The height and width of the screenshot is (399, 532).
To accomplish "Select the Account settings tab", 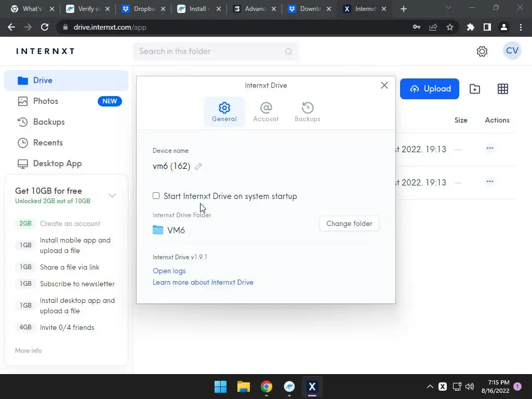I will pyautogui.click(x=265, y=112).
